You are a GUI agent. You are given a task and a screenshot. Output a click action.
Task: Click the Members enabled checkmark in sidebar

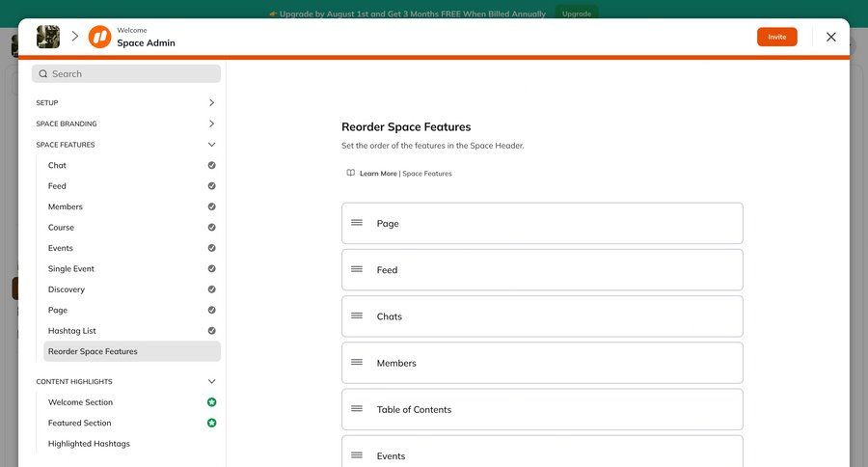coord(211,206)
